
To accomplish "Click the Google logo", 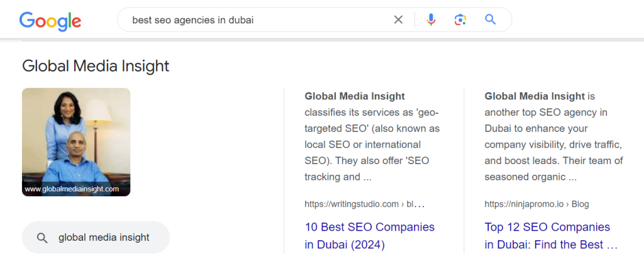I will click(x=50, y=20).
